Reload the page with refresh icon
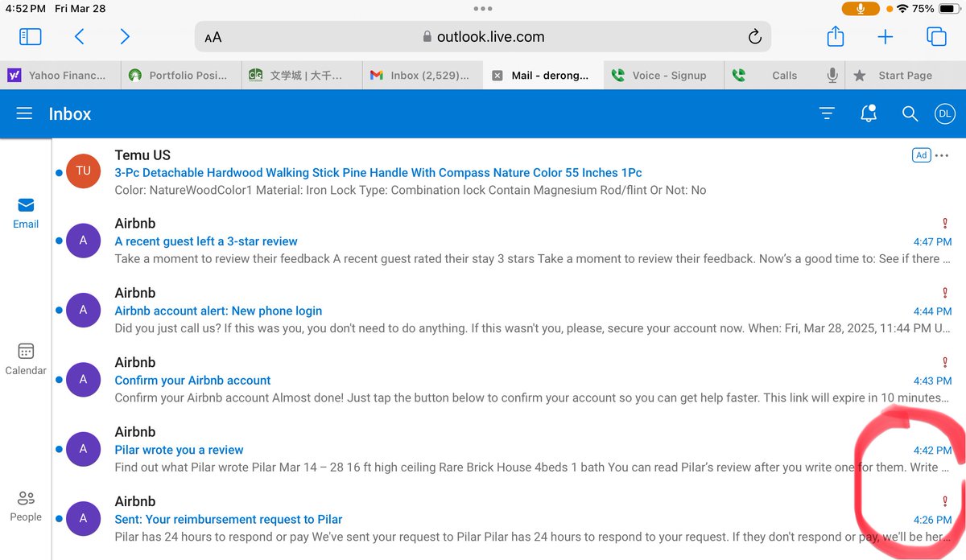 point(754,36)
